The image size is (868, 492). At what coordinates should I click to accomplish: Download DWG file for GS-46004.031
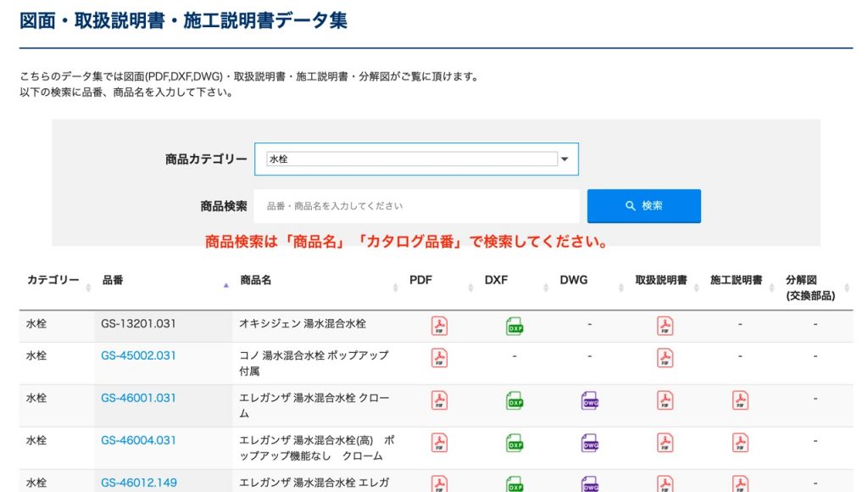click(x=590, y=443)
